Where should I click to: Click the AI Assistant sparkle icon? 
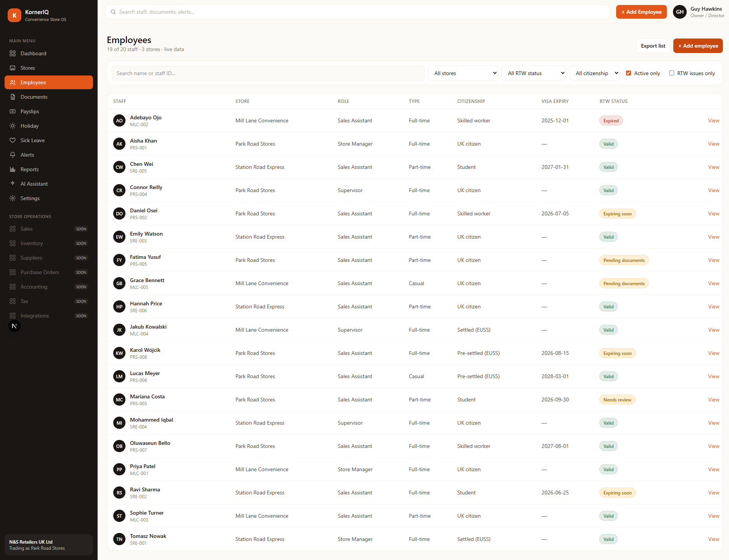13,183
